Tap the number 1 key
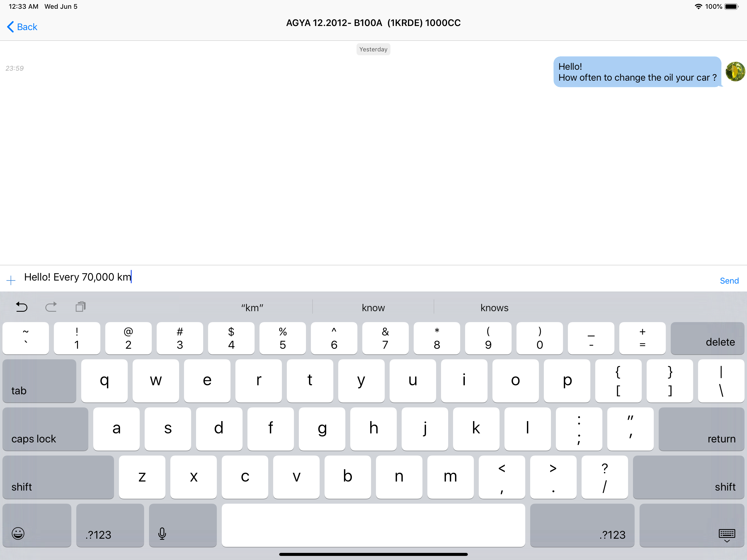This screenshot has width=747, height=560. tap(77, 339)
